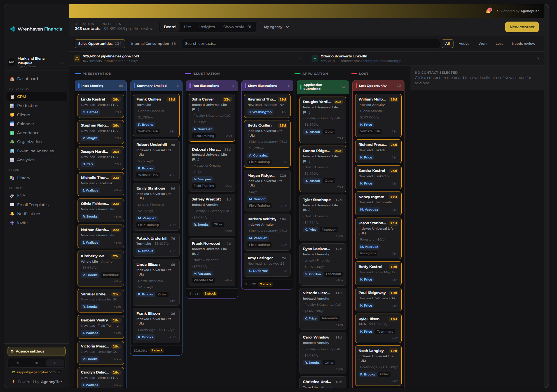Open the Analytics page
Screen dimensions: 557x392
36,160
